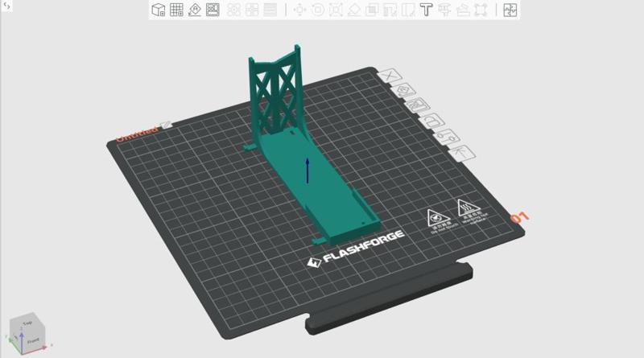Click the 'Untitled' plate name
This screenshot has height=358, width=644.
click(137, 134)
